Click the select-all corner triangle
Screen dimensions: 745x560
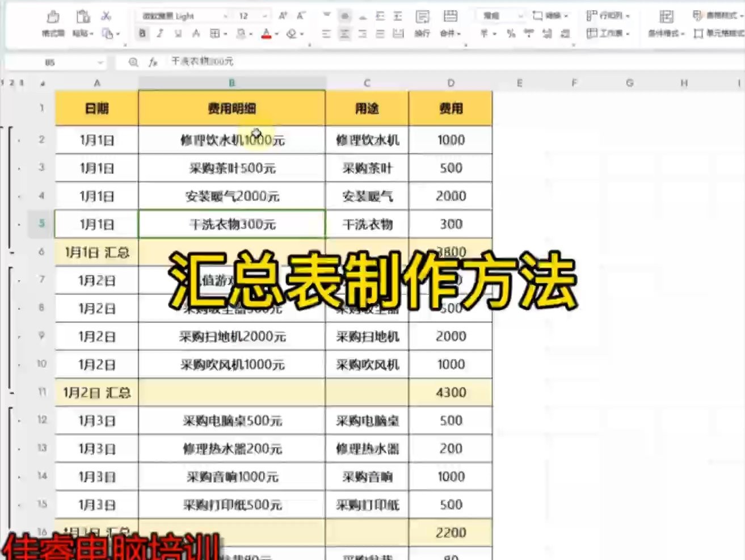point(43,83)
